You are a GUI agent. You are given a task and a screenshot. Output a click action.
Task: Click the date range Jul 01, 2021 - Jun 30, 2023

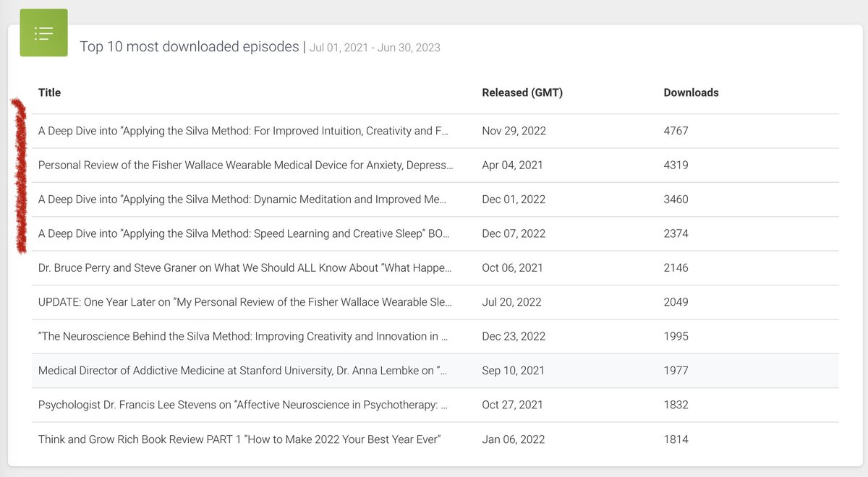[375, 48]
